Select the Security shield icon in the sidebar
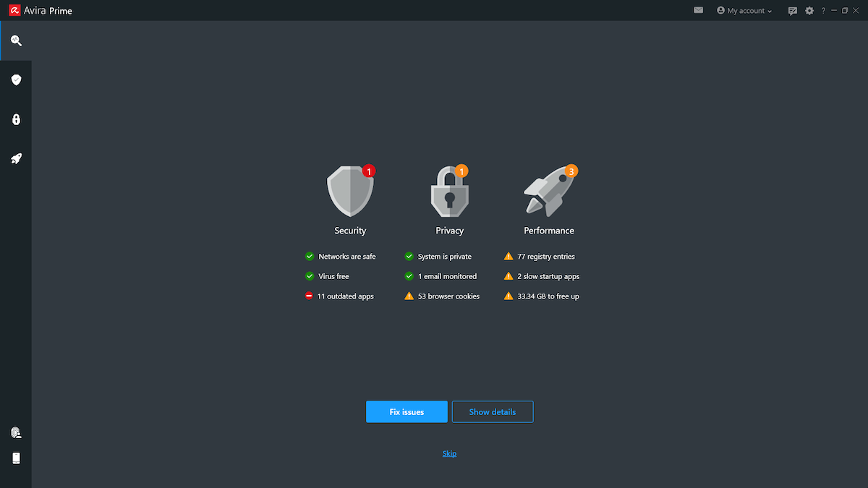The height and width of the screenshot is (488, 868). pos(16,80)
